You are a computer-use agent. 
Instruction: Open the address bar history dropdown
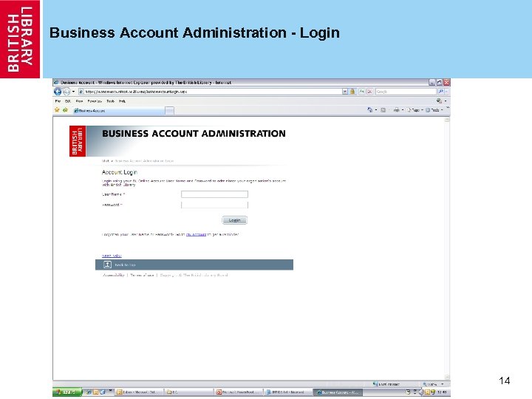pos(345,92)
